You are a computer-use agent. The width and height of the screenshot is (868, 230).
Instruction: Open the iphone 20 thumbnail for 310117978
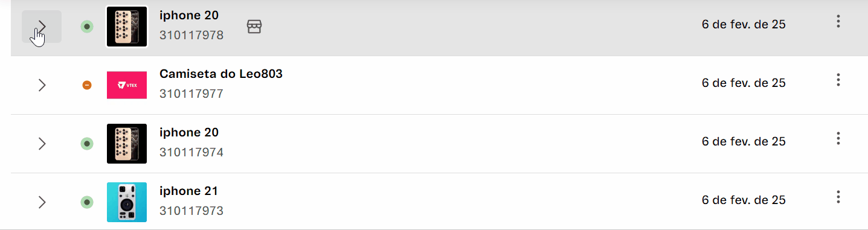[126, 27]
